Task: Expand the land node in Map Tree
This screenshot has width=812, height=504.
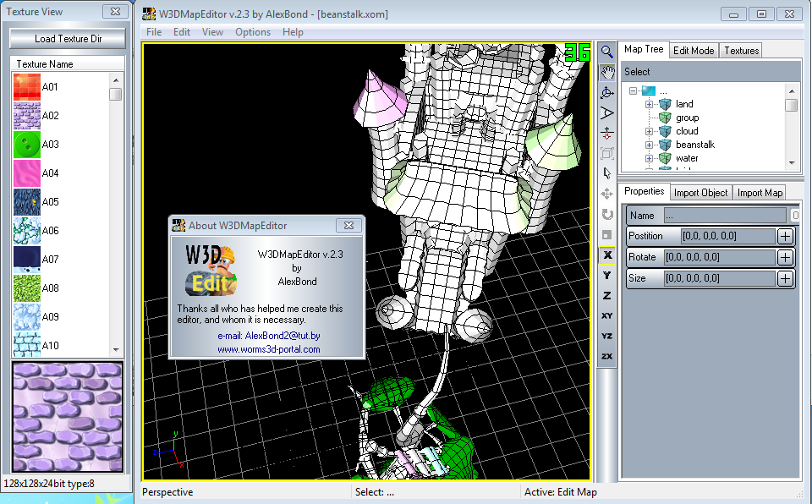Action: coord(650,104)
